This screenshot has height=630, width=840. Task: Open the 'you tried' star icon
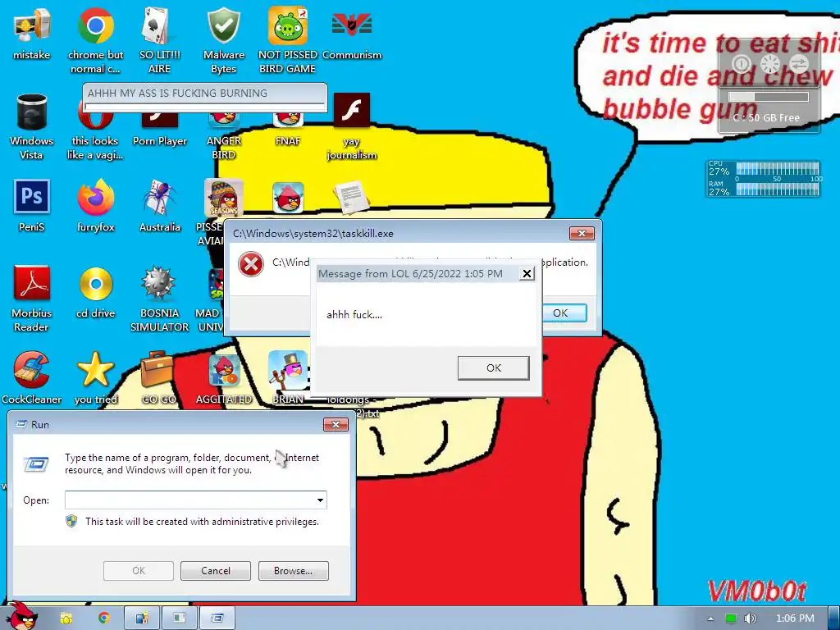95,378
